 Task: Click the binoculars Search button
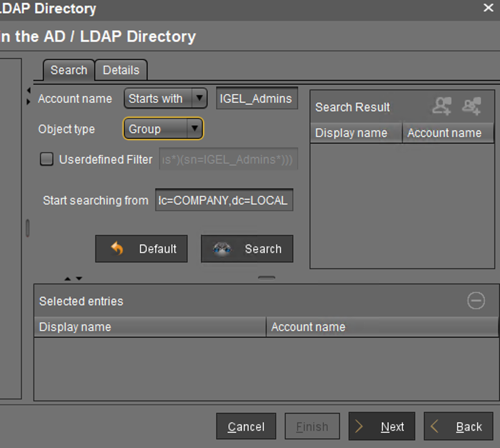[247, 249]
